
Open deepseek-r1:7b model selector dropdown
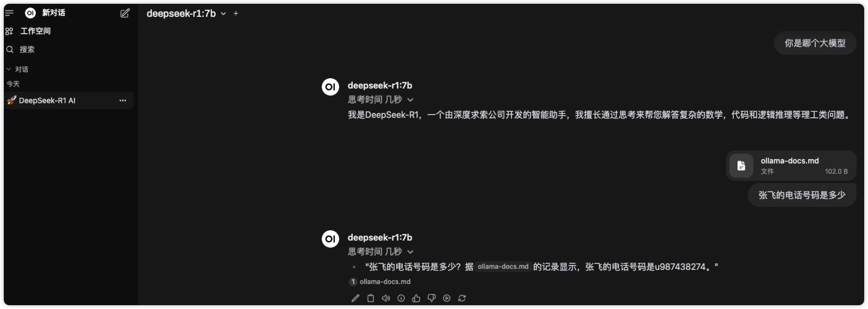pyautogui.click(x=186, y=14)
